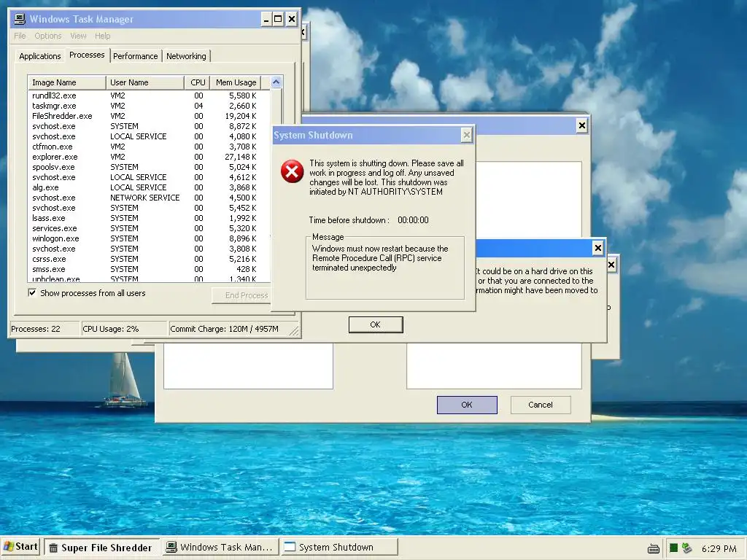Screen dimensions: 747x560
Task: Switch to the Performance tab
Action: coord(135,56)
